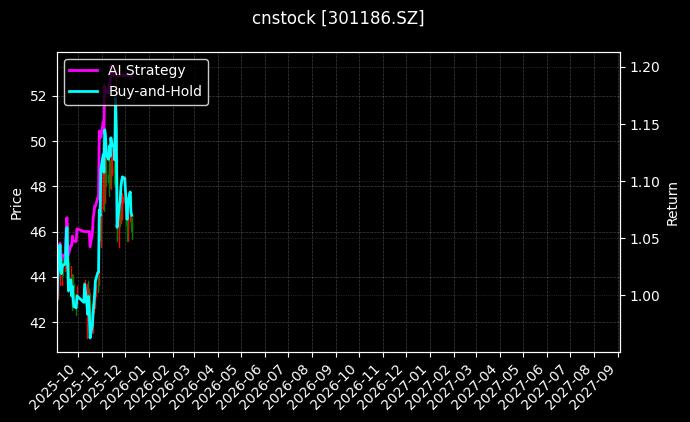Click the 42 price tick label

tap(40, 322)
